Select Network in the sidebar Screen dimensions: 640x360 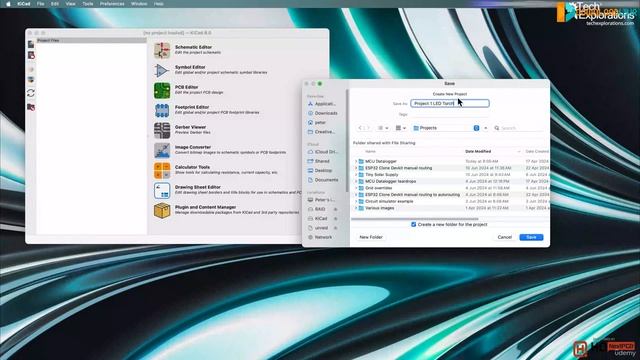point(320,237)
